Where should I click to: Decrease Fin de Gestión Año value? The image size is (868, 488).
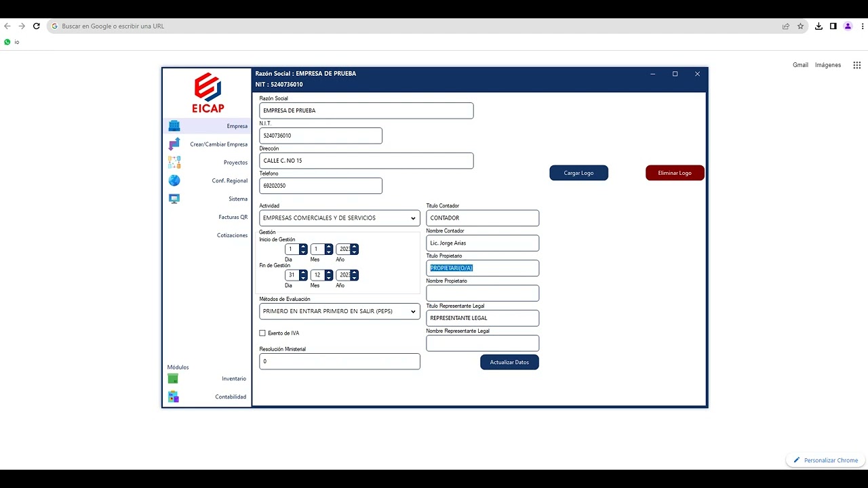(355, 278)
